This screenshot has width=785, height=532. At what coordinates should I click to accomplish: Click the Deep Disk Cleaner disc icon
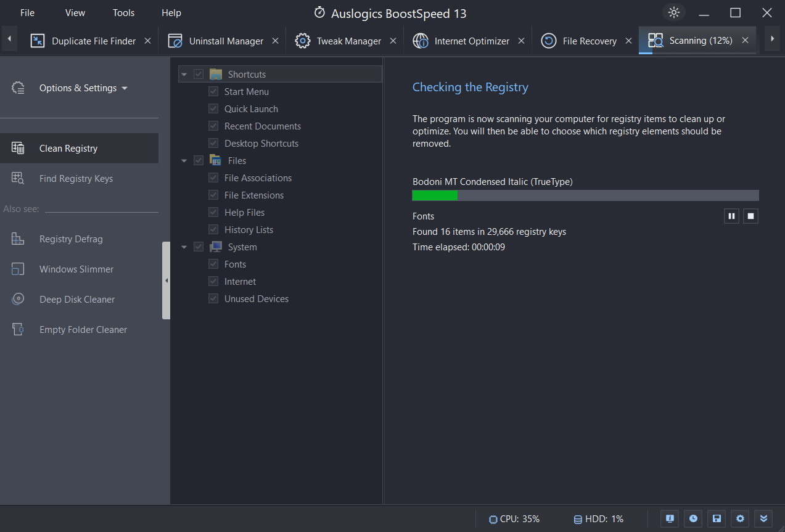click(18, 299)
